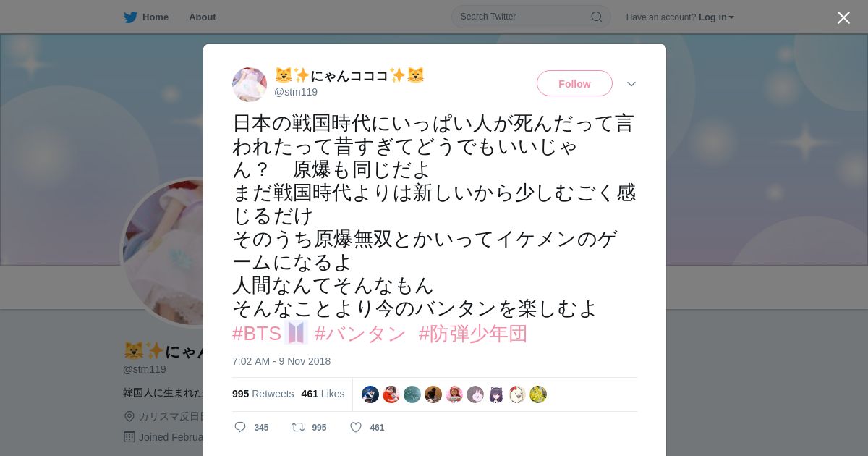Screen dimensions: 868x456
Task: Click the last yellow liker avatar
Action: coord(538,394)
